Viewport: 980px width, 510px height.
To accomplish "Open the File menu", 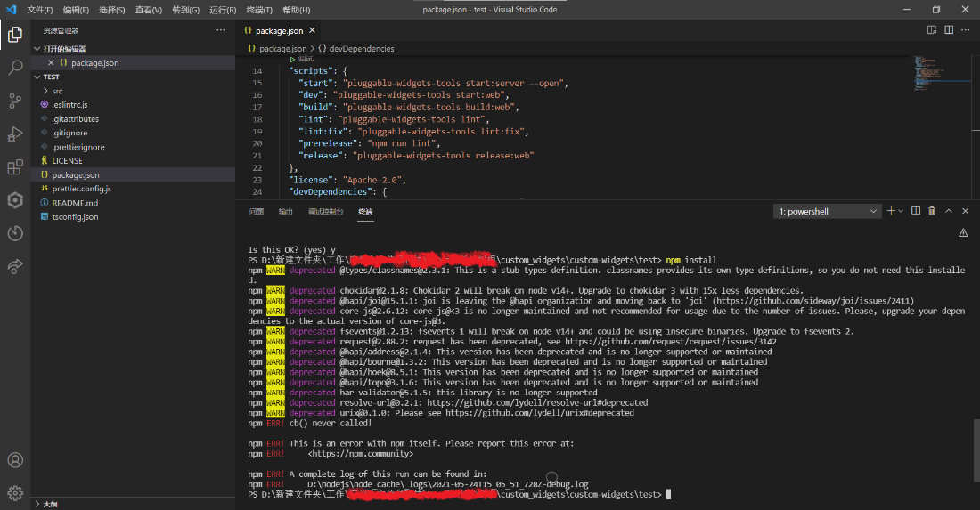I will coord(40,10).
